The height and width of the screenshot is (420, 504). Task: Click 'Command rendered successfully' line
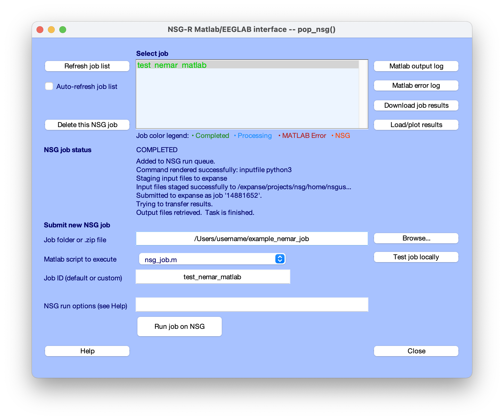tap(214, 170)
